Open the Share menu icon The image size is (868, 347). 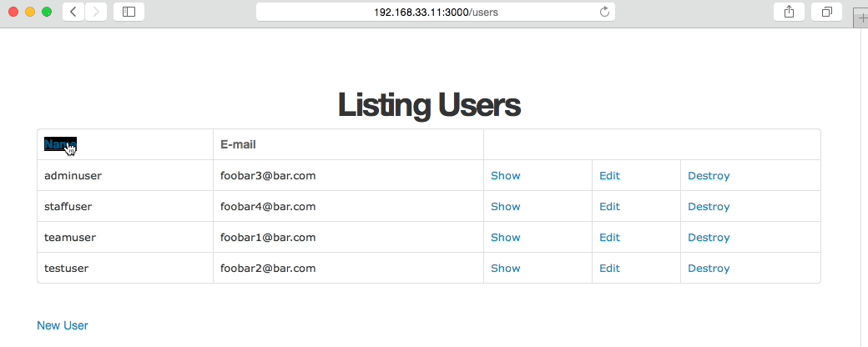[789, 12]
